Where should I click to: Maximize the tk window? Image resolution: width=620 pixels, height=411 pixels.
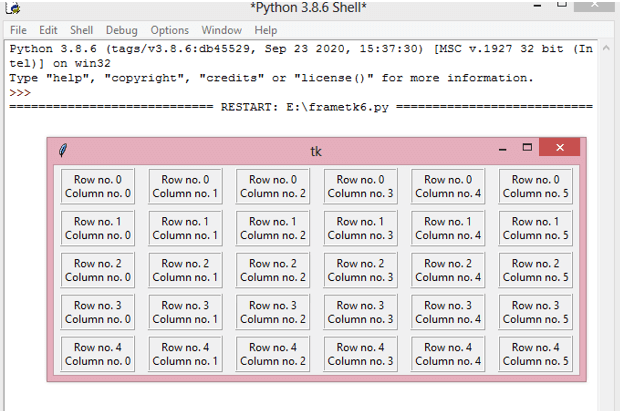[x=527, y=148]
